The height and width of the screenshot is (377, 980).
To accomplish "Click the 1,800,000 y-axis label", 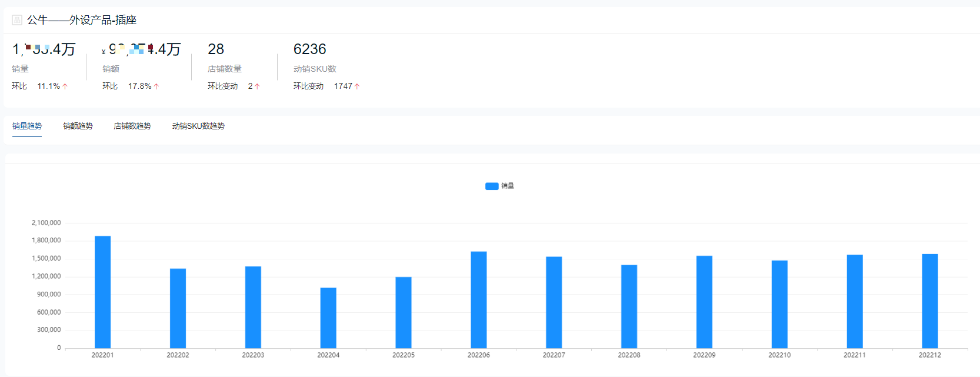I will pos(46,241).
